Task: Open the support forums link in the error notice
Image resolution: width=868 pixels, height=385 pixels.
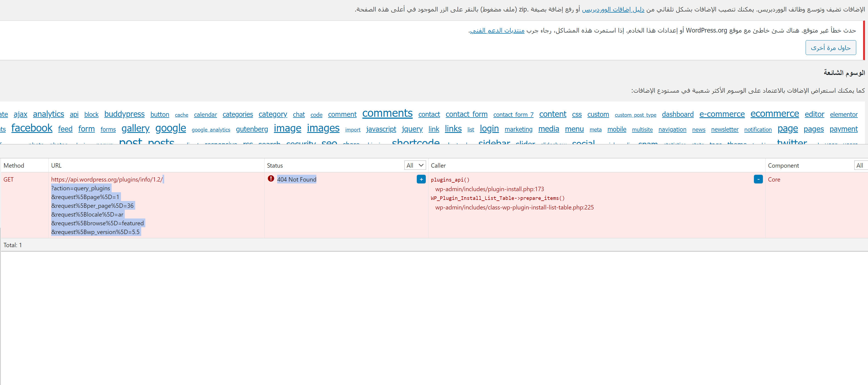Action: 497,30
